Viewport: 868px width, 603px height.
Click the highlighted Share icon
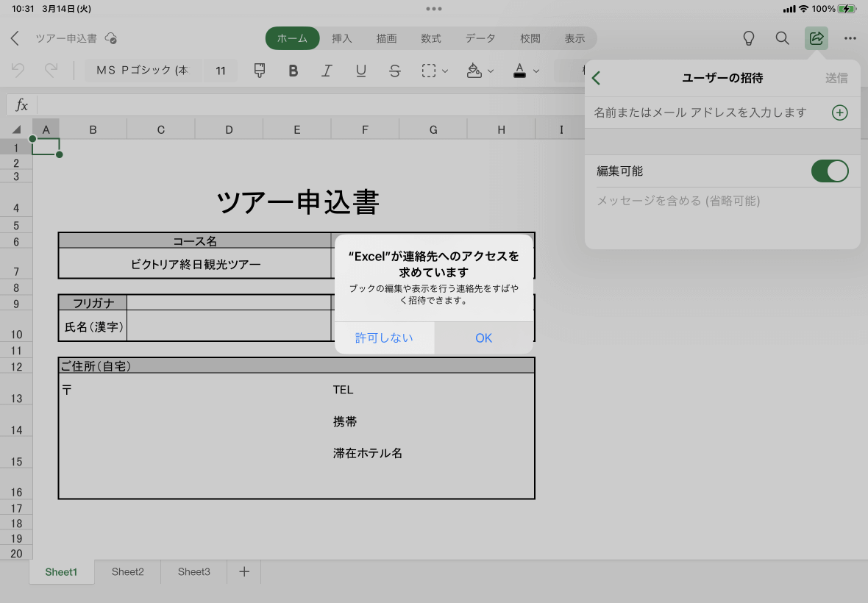coord(816,38)
